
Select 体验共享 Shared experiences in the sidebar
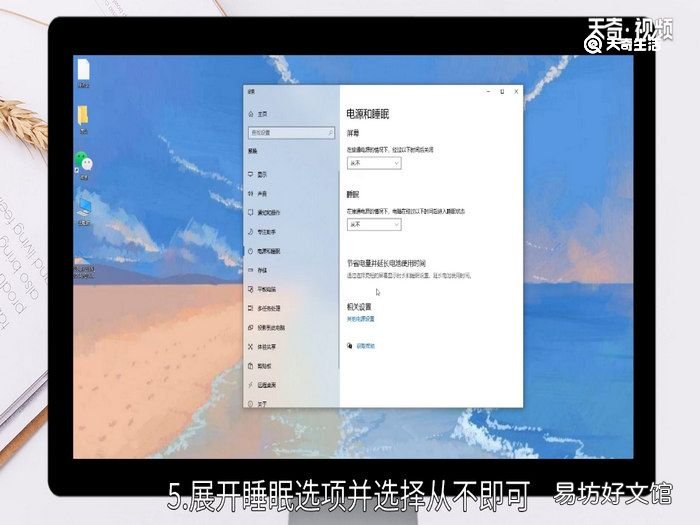coord(262,347)
